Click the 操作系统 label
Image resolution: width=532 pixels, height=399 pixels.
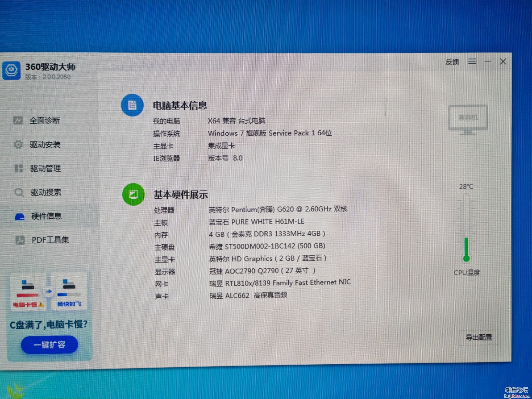[x=167, y=134]
